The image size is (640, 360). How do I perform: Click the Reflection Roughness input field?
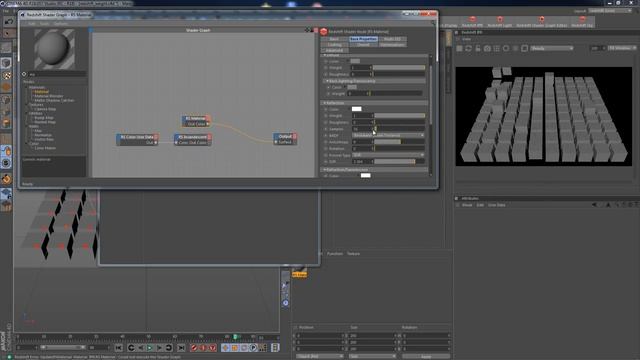click(x=362, y=122)
